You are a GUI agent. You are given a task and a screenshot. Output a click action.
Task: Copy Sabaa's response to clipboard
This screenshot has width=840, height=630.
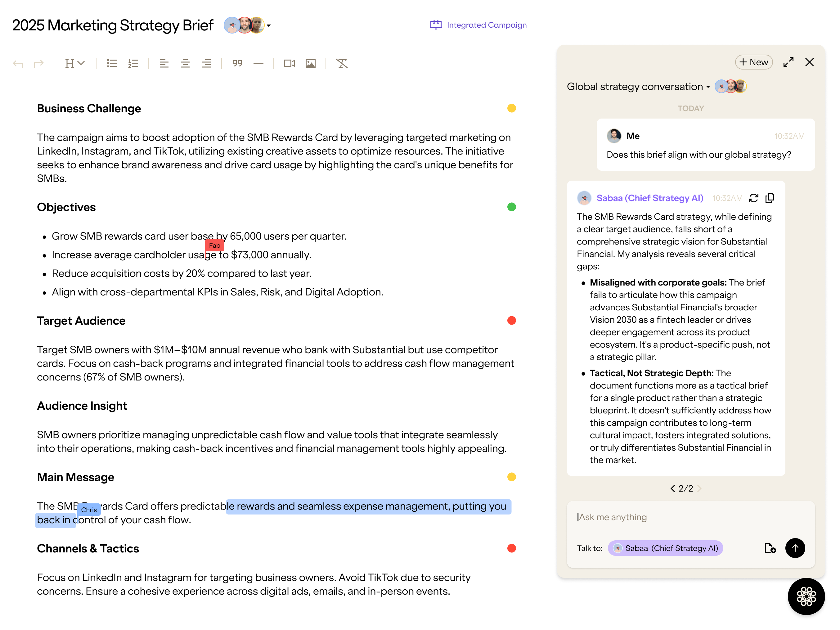(x=770, y=198)
